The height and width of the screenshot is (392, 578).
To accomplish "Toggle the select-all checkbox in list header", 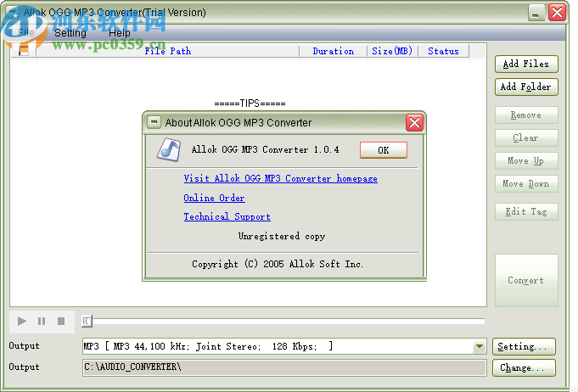I will [x=24, y=51].
